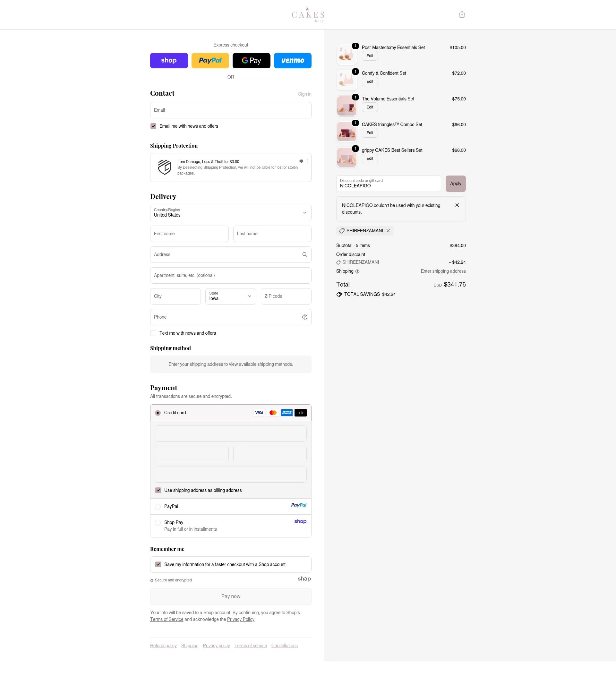
Task: Check Text me with news and offers
Action: pyautogui.click(x=153, y=333)
